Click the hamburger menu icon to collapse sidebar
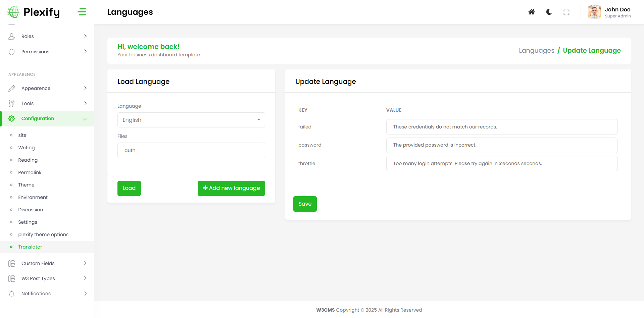 coord(82,12)
